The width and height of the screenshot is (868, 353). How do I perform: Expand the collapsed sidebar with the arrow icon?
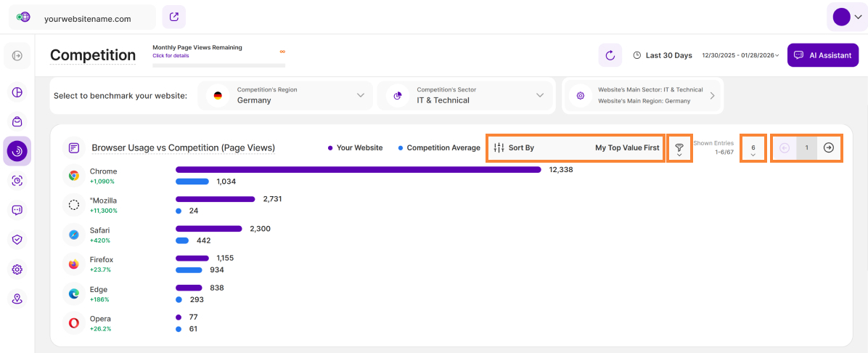[x=17, y=56]
